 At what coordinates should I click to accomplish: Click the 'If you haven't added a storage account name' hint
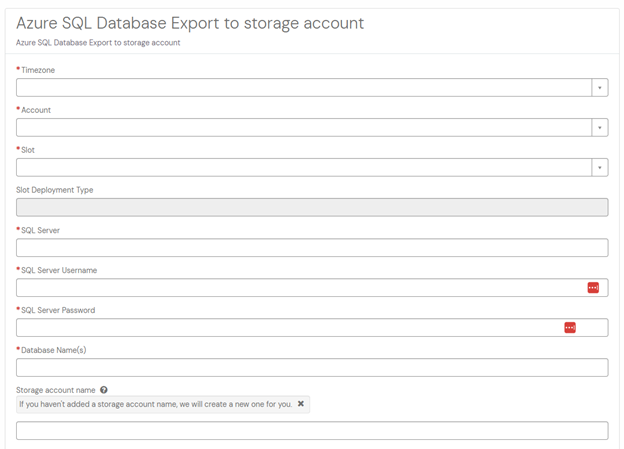pos(156,404)
